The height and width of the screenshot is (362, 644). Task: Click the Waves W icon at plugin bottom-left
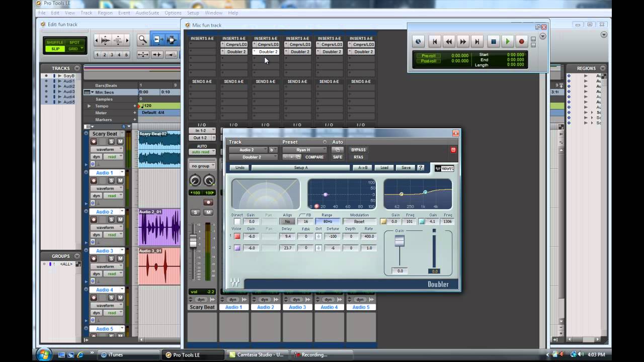pos(235,283)
